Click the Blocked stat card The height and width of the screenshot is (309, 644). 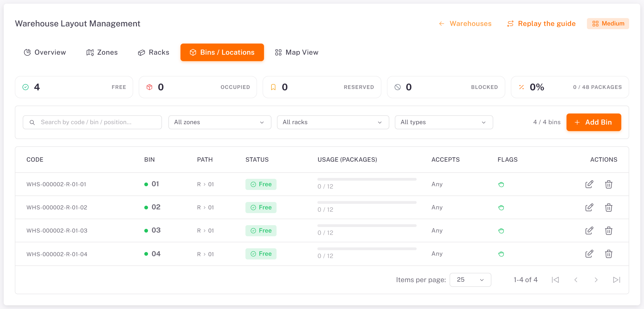coord(446,87)
